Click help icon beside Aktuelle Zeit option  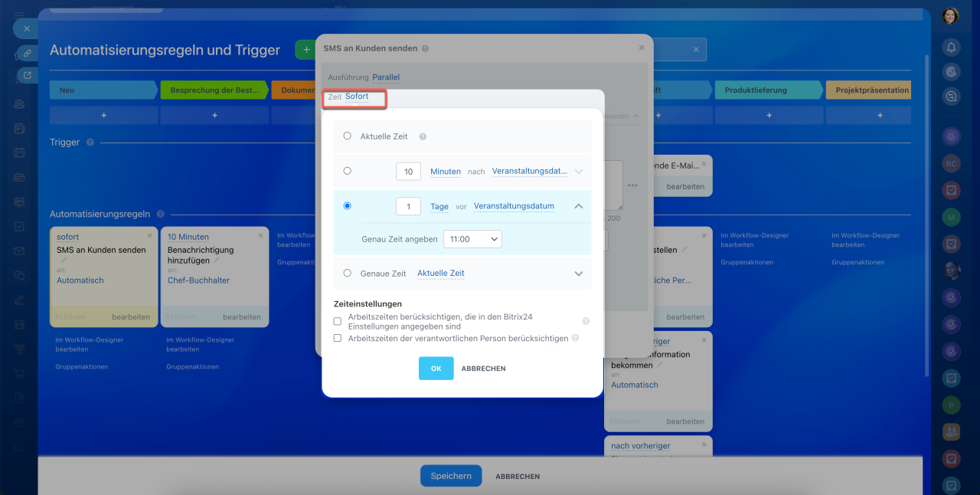pos(423,136)
